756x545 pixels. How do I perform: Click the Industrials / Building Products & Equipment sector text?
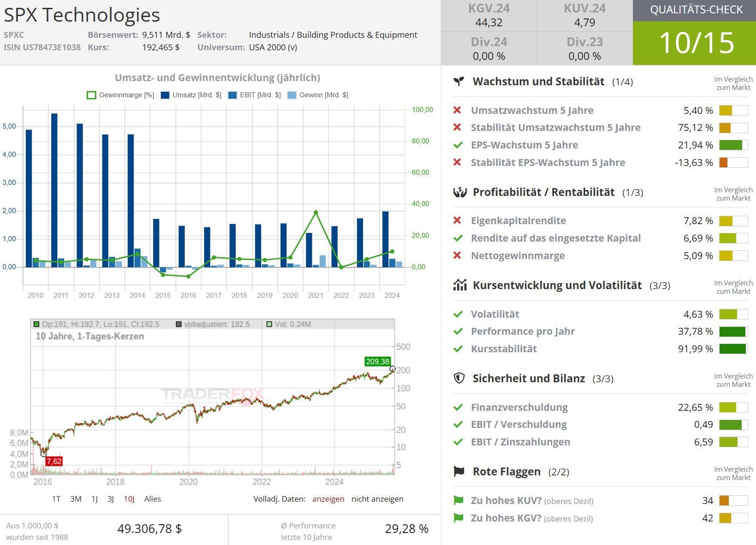click(333, 35)
